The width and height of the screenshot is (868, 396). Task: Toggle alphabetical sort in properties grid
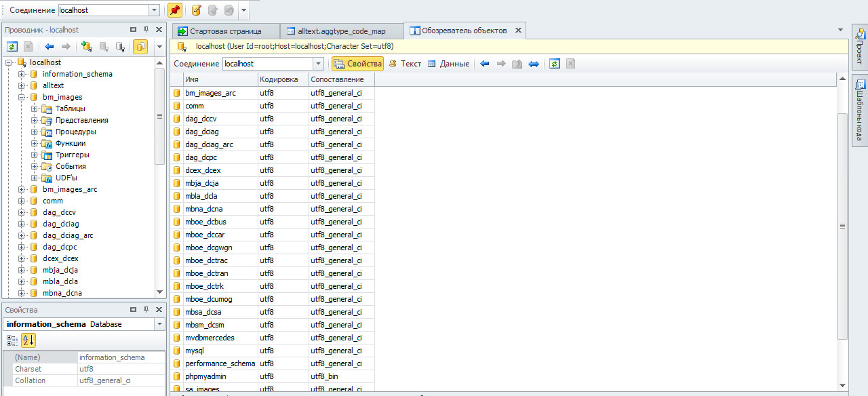(28, 340)
